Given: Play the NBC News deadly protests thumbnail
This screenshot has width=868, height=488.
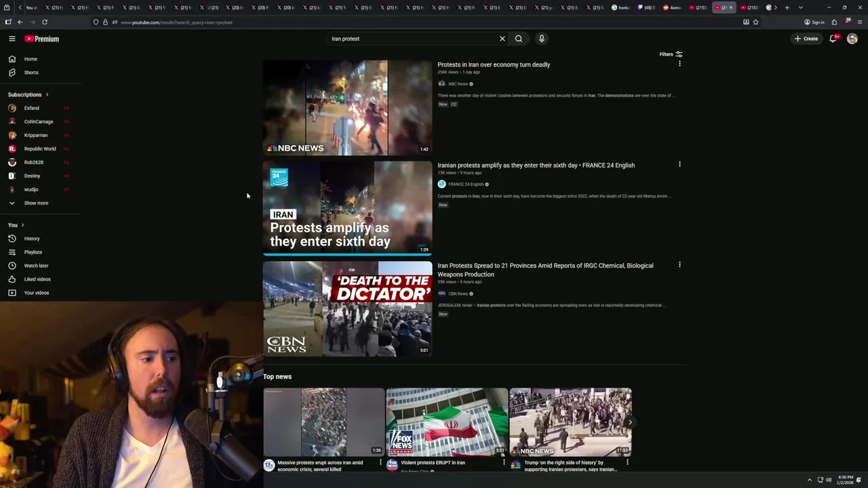Looking at the screenshot, I should click(x=347, y=108).
